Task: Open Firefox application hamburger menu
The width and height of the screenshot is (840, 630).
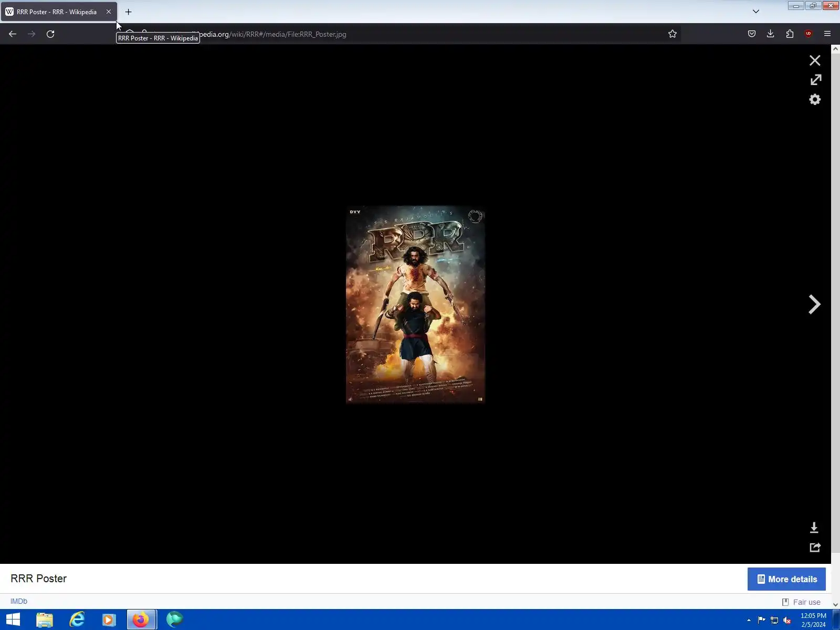Action: [x=827, y=34]
